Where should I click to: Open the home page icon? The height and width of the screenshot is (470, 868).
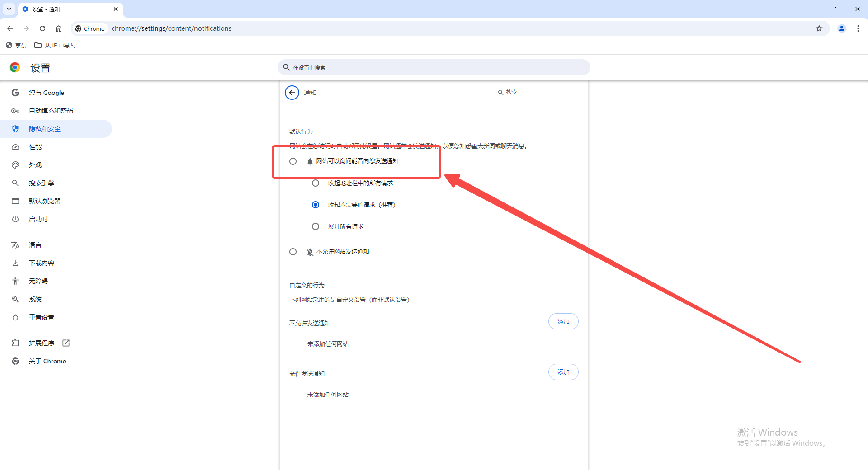click(x=59, y=28)
